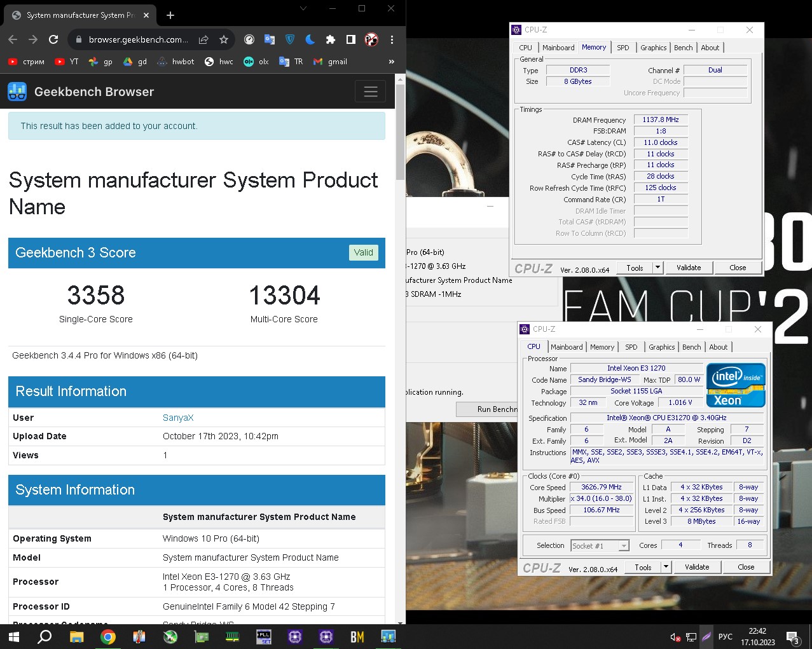Open Tools dropdown arrow in Memory CPU-Z window
This screenshot has height=649, width=812.
click(658, 268)
